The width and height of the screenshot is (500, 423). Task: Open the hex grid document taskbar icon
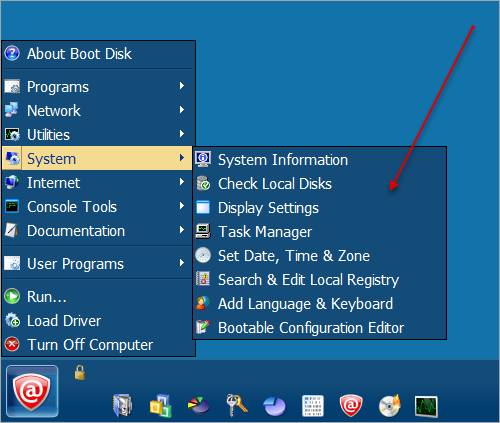pyautogui.click(x=313, y=406)
